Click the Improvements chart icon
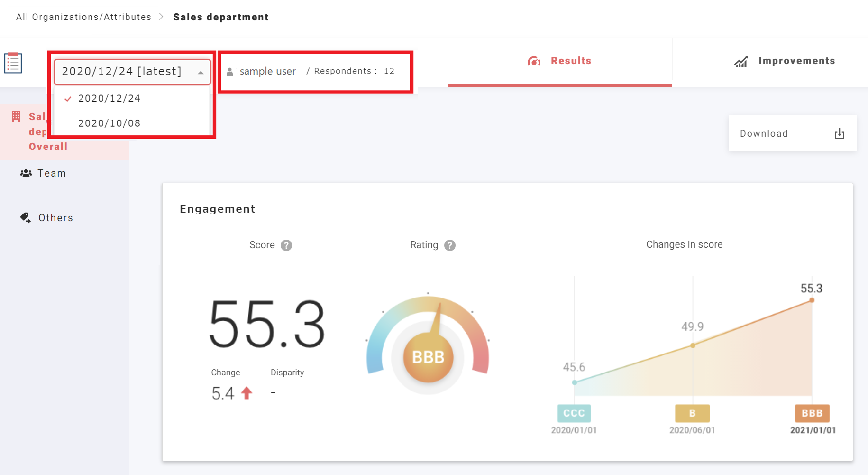Viewport: 868px width, 475px height. (740, 61)
